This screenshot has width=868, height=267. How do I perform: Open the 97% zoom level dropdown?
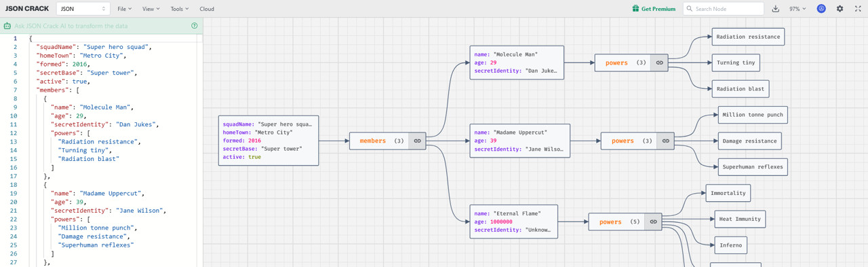pos(797,9)
